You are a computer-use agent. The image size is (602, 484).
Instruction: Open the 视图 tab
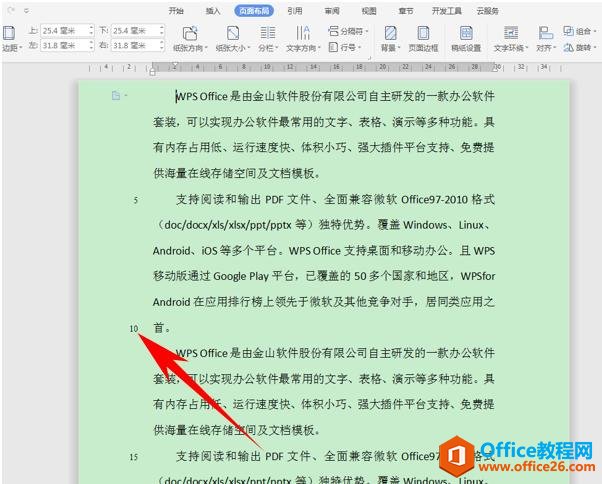pos(369,11)
